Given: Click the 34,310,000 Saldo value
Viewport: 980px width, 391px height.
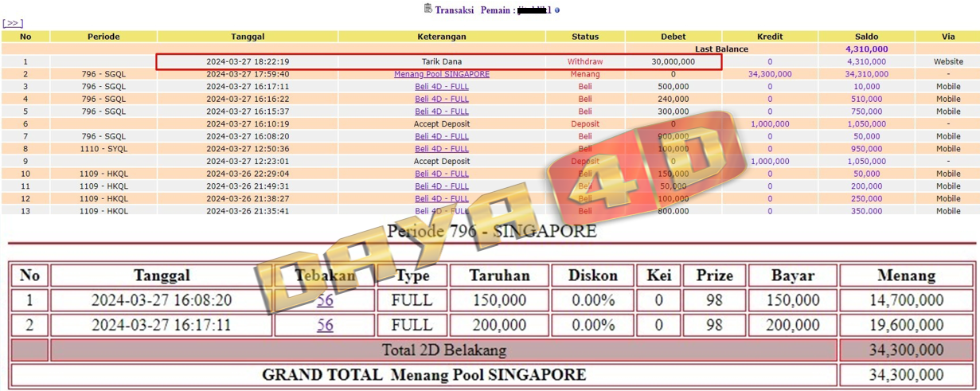Looking at the screenshot, I should click(866, 74).
